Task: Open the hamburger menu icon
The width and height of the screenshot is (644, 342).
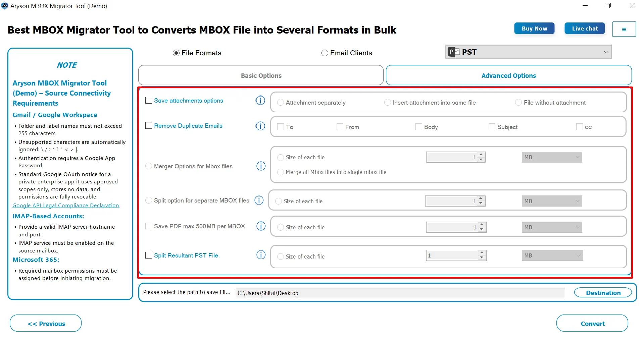Action: tap(624, 29)
